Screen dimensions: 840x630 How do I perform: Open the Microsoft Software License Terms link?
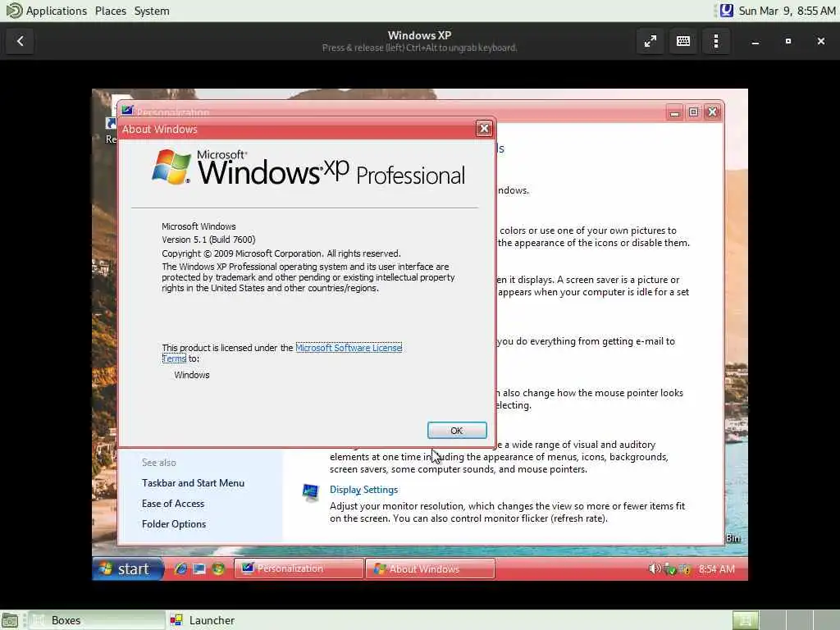(348, 348)
